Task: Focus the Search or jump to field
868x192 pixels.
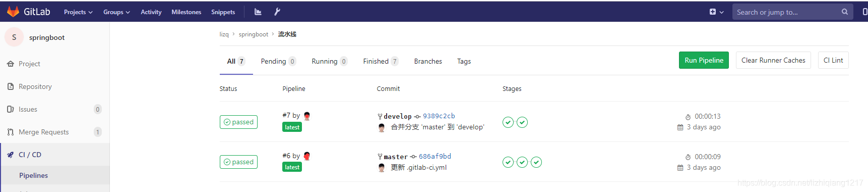Action: pos(786,12)
